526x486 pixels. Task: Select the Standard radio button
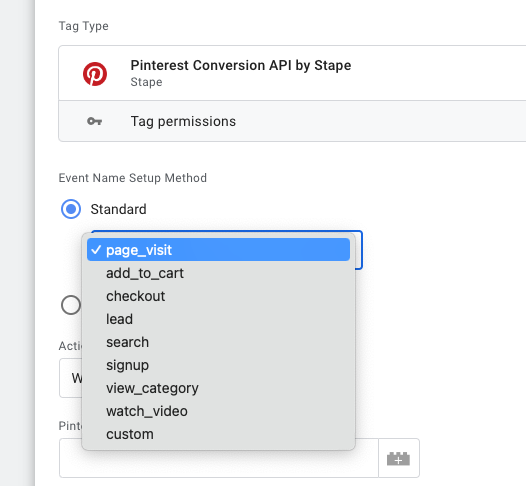pos(71,209)
